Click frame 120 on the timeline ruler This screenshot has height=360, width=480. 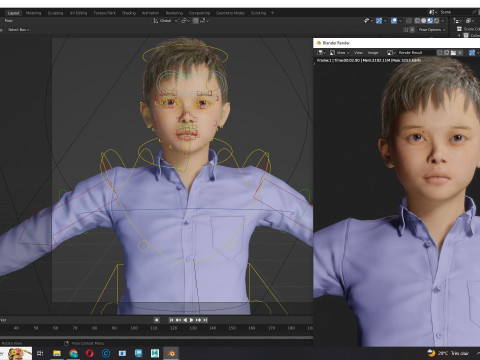[173, 328]
